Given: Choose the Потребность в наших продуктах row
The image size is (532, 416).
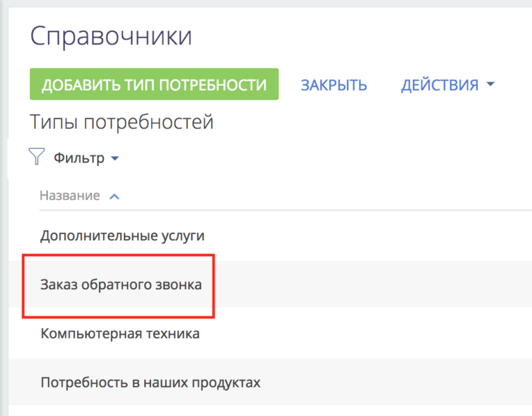Looking at the screenshot, I should click(x=270, y=382).
